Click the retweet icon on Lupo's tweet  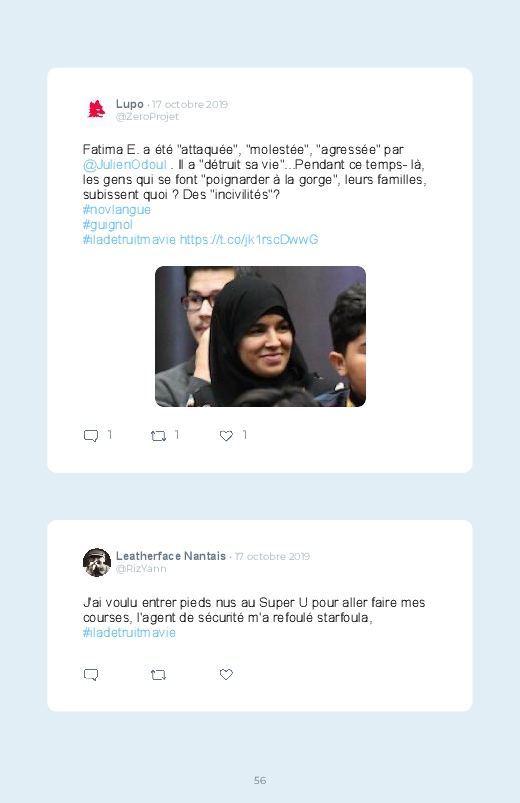pos(158,436)
